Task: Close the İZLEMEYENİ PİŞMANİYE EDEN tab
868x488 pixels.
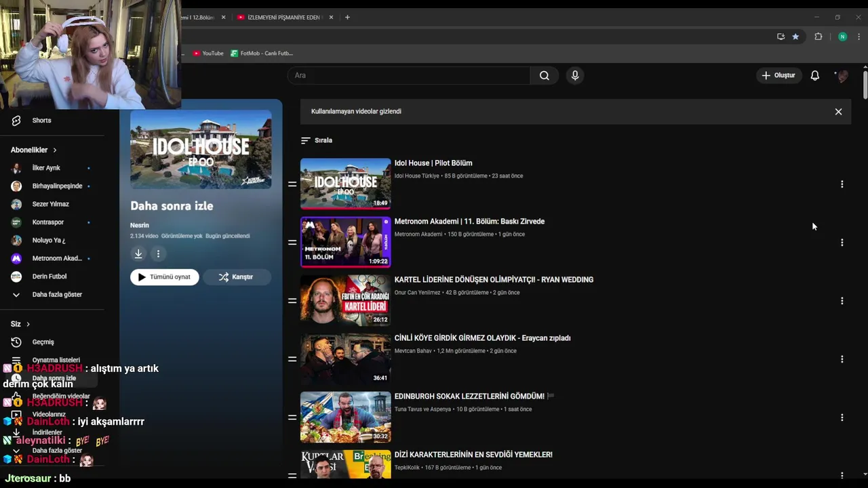Action: point(331,18)
